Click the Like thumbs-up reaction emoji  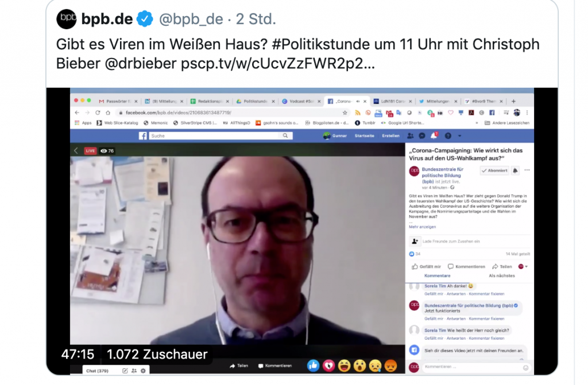[313, 365]
